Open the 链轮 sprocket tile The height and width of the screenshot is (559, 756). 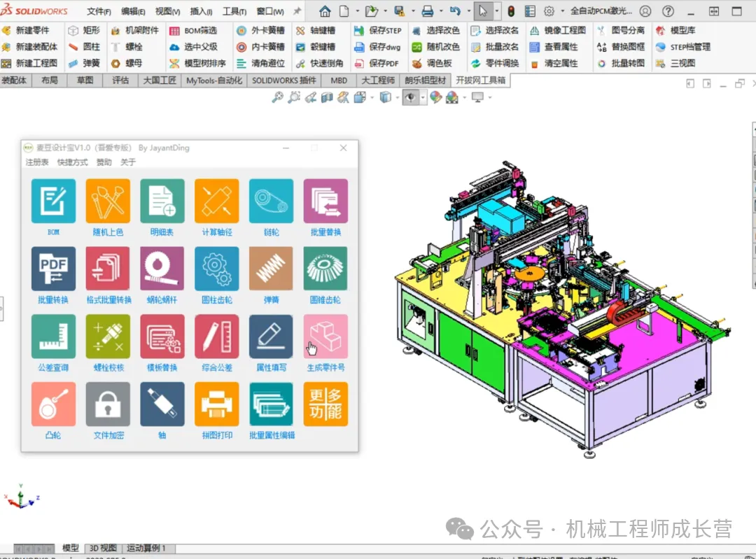(x=271, y=201)
